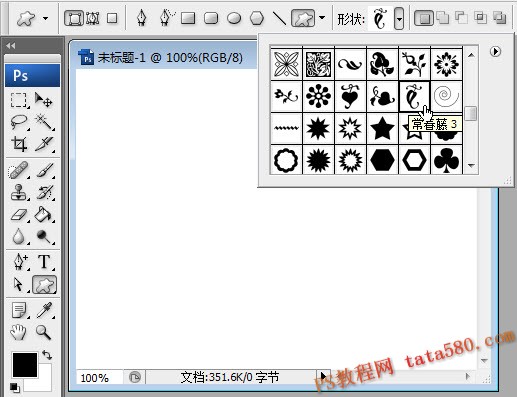Viewport: 517px width, 397px height.
Task: Choose the Rectangle shape tool in options bar
Action: pos(188,18)
